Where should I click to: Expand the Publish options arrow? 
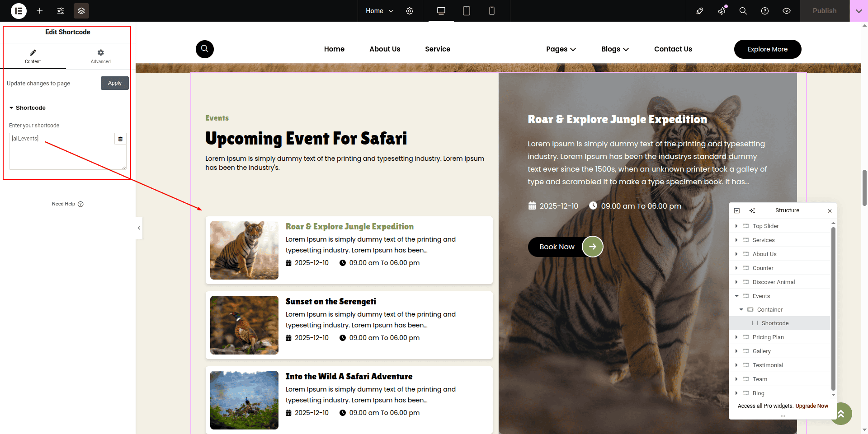pyautogui.click(x=859, y=11)
